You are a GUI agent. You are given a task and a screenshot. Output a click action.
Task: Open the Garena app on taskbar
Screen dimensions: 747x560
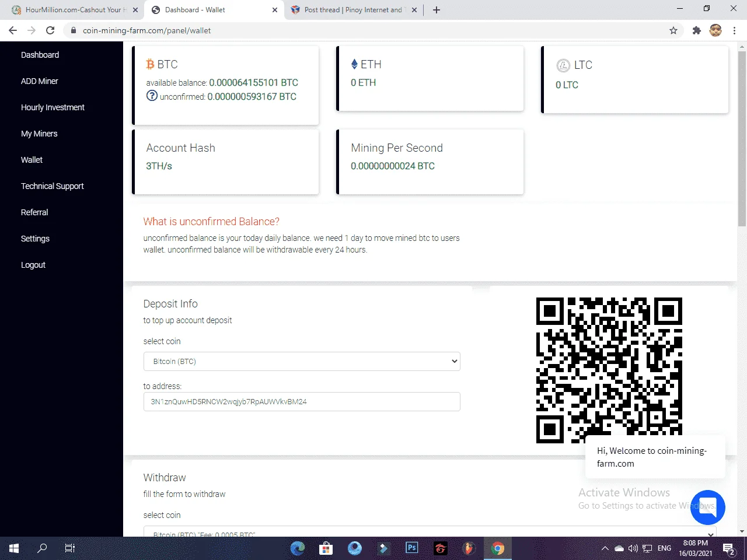[x=441, y=548]
